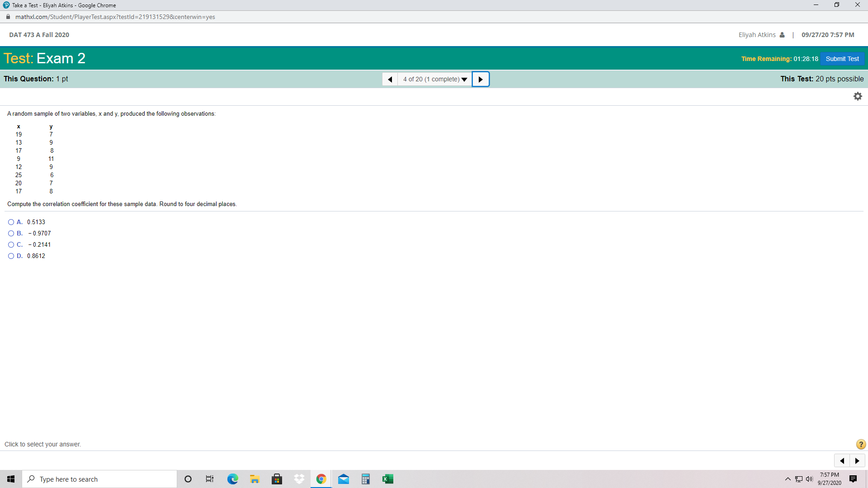Click bottom-right previous arrow button
This screenshot has height=488, width=868.
pyautogui.click(x=842, y=461)
